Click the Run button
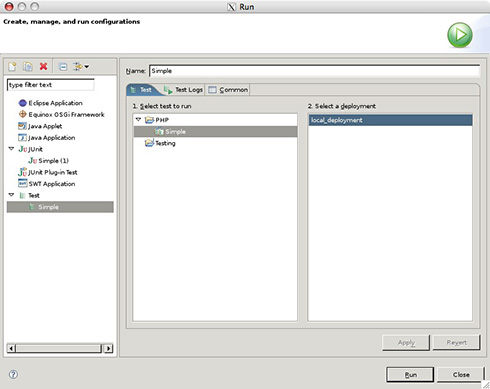 [x=410, y=375]
